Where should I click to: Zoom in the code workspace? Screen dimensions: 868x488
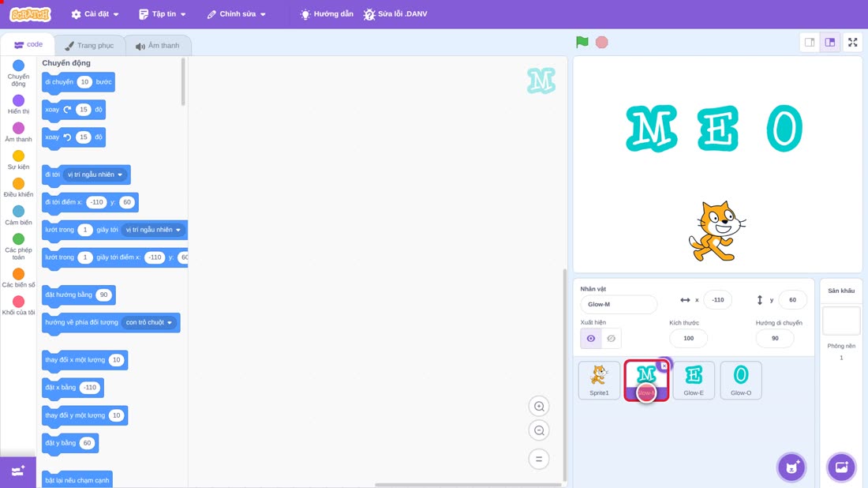(x=539, y=406)
